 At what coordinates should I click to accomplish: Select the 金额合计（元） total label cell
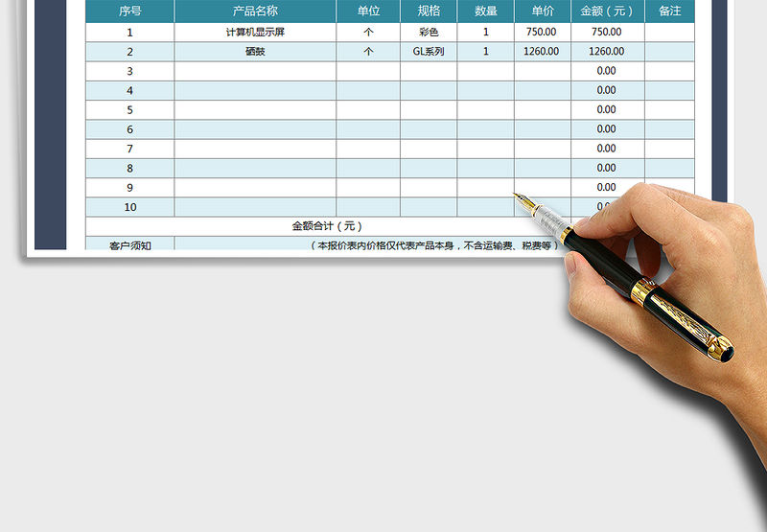click(326, 226)
